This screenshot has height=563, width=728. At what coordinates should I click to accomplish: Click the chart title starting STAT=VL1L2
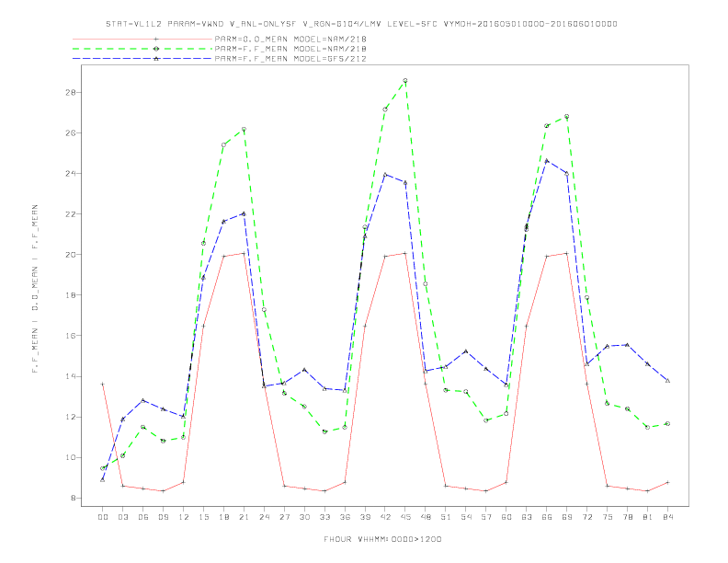[x=361, y=24]
